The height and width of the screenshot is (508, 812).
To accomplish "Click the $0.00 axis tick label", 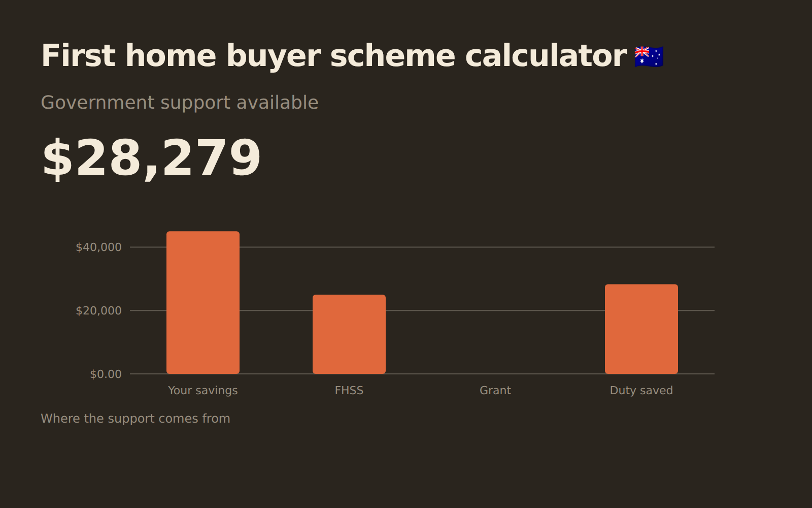I will coord(106,374).
